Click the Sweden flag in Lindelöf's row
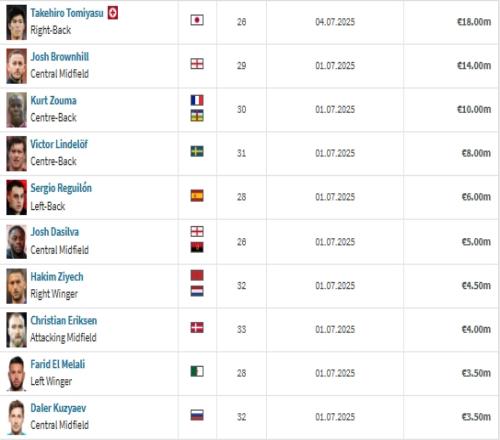The width and height of the screenshot is (500, 440). pyautogui.click(x=197, y=151)
